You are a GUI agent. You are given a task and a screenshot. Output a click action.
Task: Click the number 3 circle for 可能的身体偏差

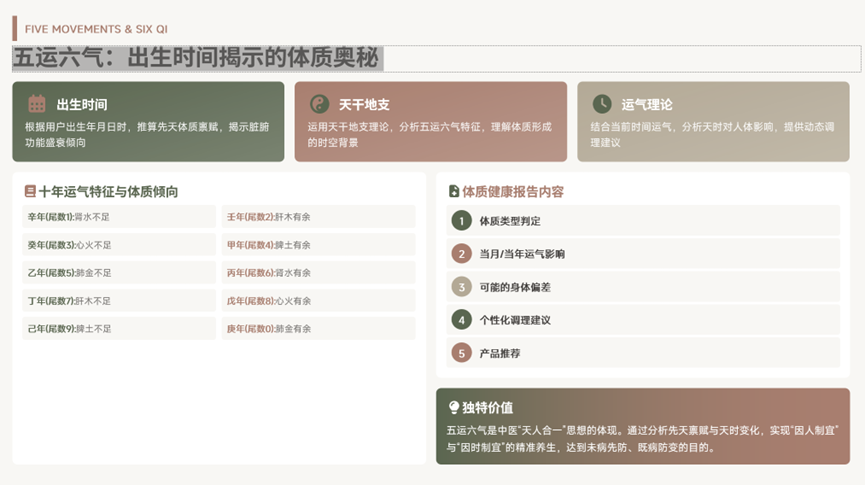(x=461, y=287)
